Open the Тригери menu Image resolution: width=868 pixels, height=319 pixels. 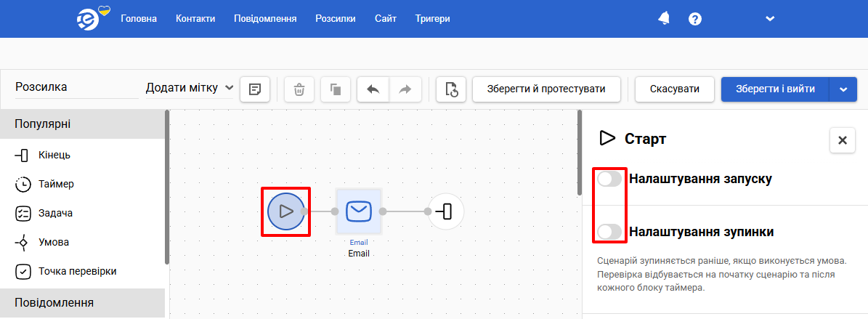click(432, 19)
